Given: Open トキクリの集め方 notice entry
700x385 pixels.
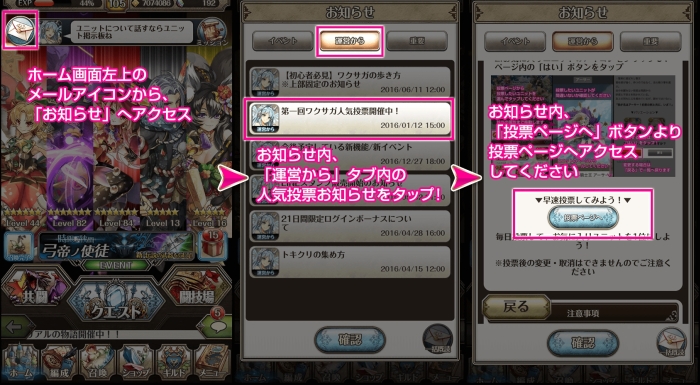Looking at the screenshot, I should (350, 262).
